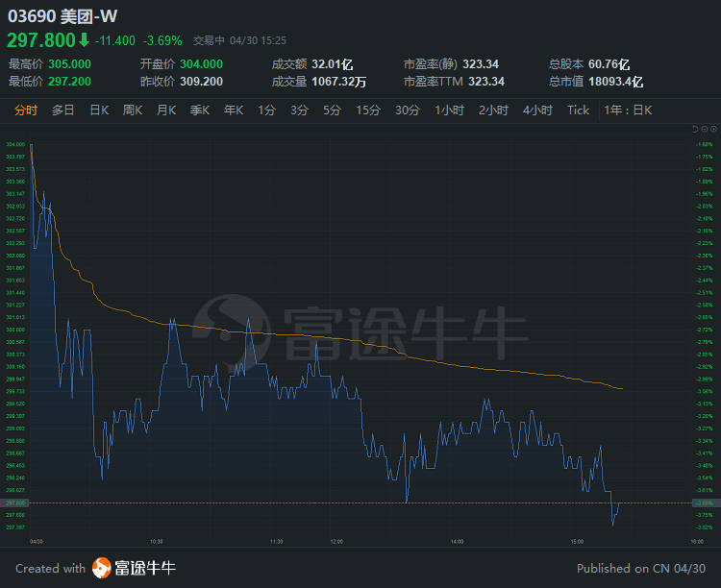This screenshot has height=588, width=721.
Task: Pick the 1小时 hourly interval
Action: (450, 110)
